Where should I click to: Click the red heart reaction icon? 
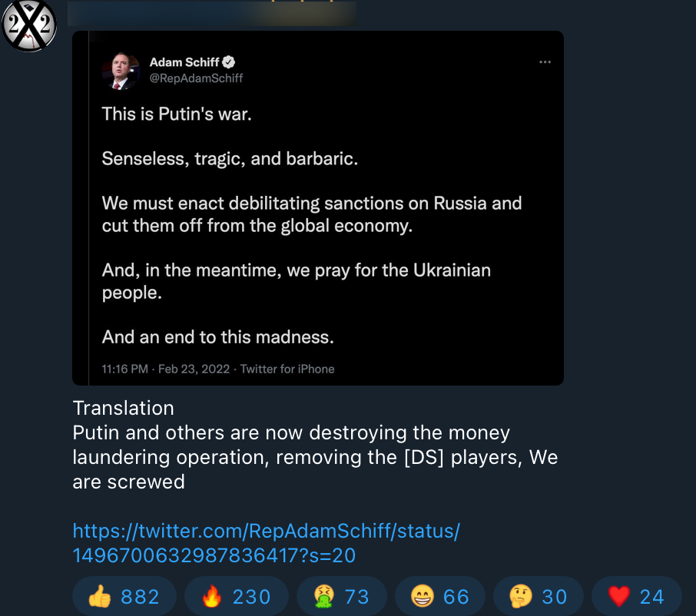pyautogui.click(x=621, y=595)
